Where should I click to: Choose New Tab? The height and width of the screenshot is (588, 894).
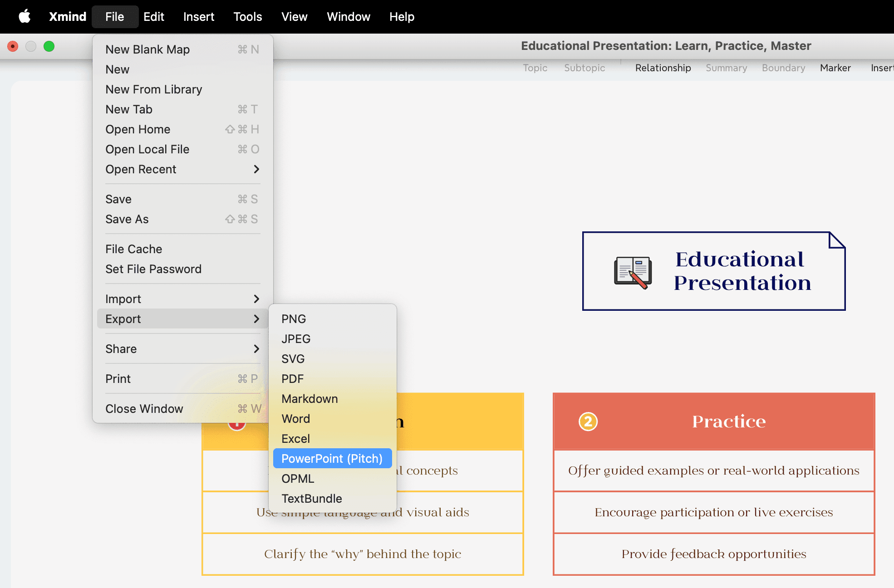pyautogui.click(x=182, y=109)
